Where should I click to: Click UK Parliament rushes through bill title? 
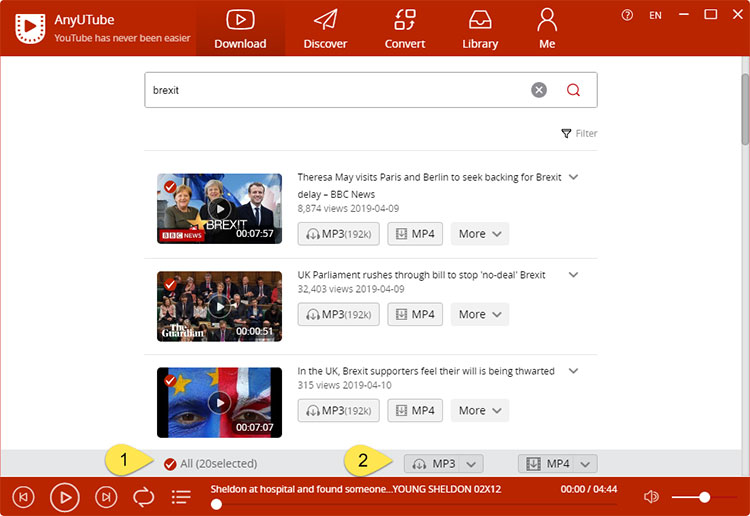pos(421,275)
